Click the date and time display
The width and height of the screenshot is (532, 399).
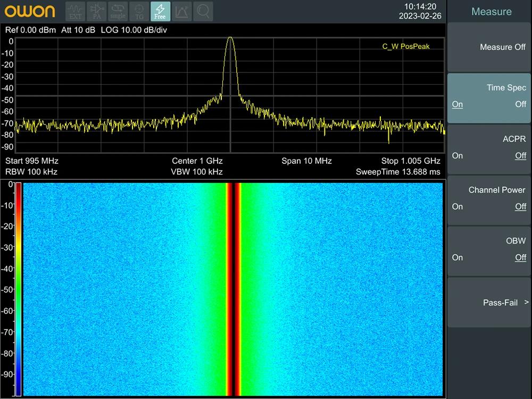point(420,11)
